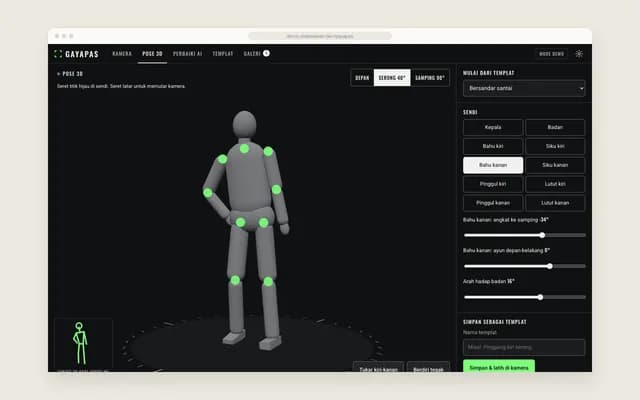The image size is (640, 400).
Task: Select the Lutut kiri joint button
Action: [x=555, y=184]
